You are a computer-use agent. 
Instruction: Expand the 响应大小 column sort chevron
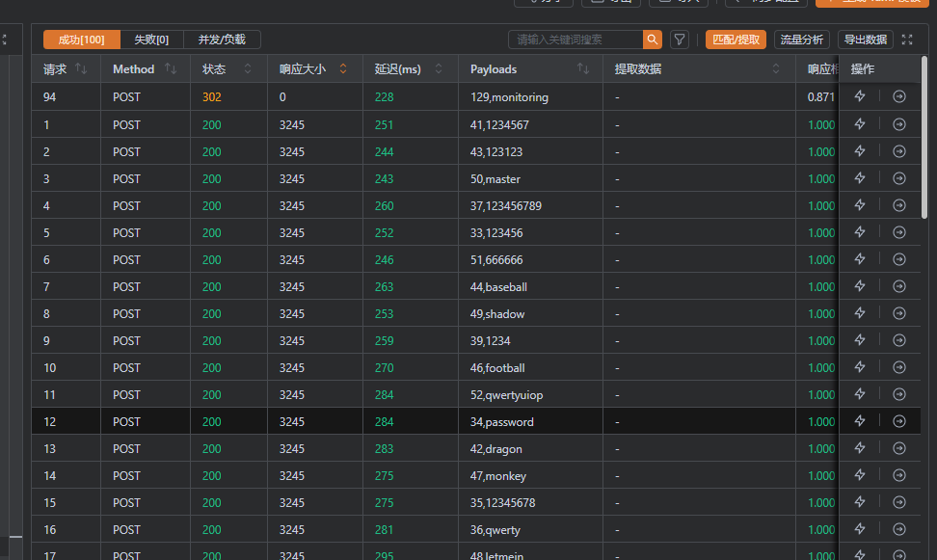point(343,69)
